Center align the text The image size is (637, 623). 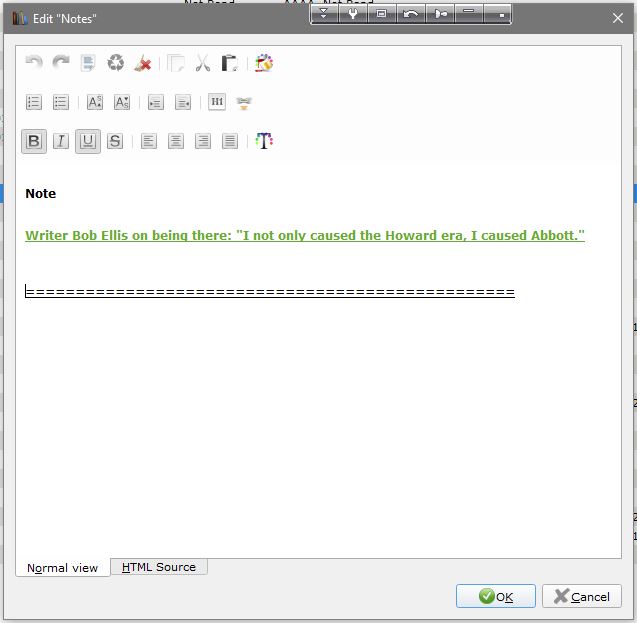[x=176, y=141]
